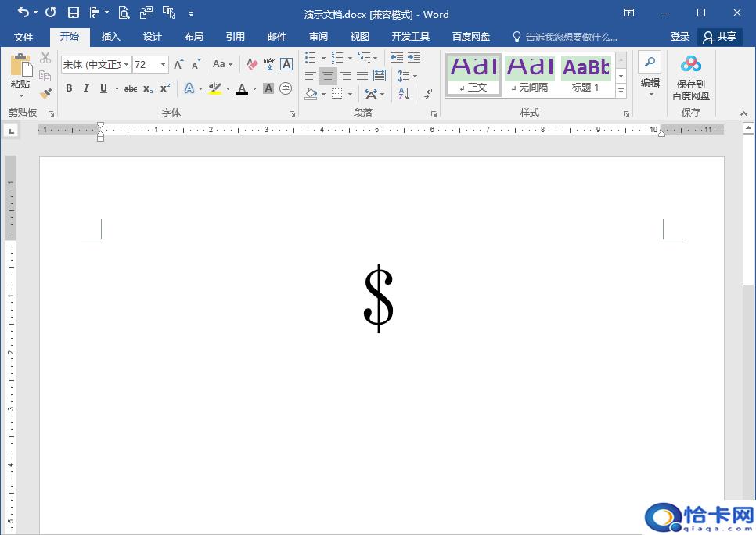Toggle Bold formatting
Image resolution: width=756 pixels, height=535 pixels.
tap(69, 88)
